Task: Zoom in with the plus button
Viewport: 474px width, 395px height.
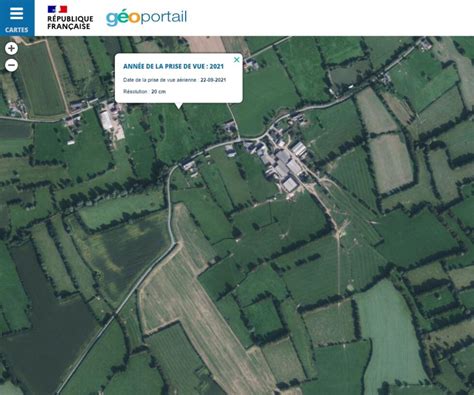Action: pos(11,49)
